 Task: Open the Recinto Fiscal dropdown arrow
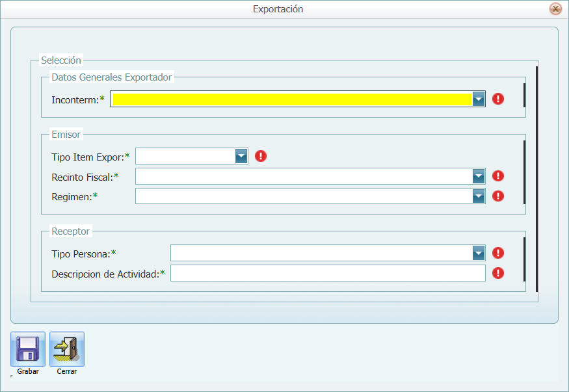click(x=479, y=176)
